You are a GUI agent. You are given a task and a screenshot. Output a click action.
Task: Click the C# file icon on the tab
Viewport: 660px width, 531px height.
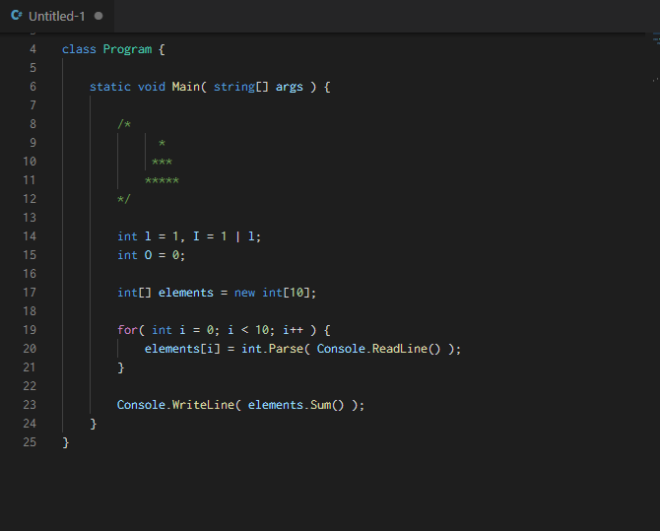16,16
